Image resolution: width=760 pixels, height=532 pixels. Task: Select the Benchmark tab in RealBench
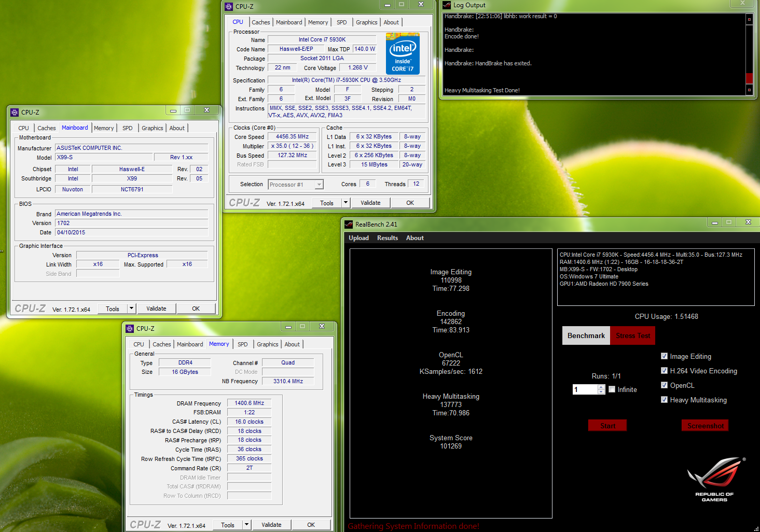586,335
